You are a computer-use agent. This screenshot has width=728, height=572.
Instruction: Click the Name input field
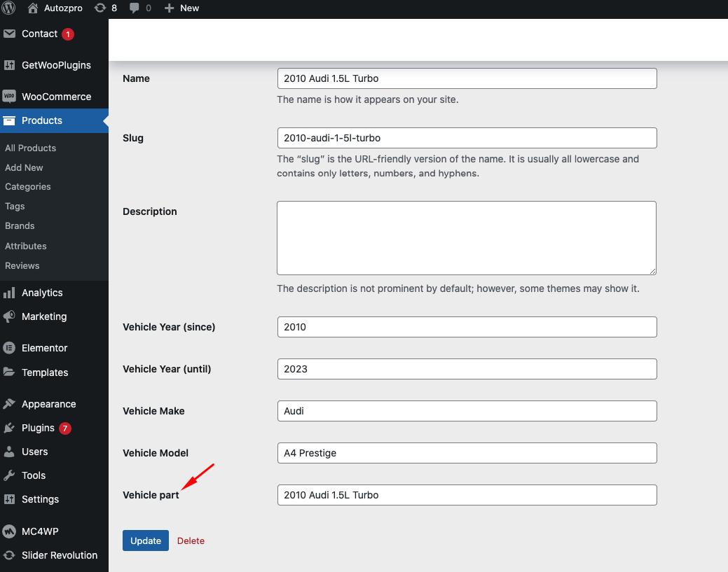[467, 78]
